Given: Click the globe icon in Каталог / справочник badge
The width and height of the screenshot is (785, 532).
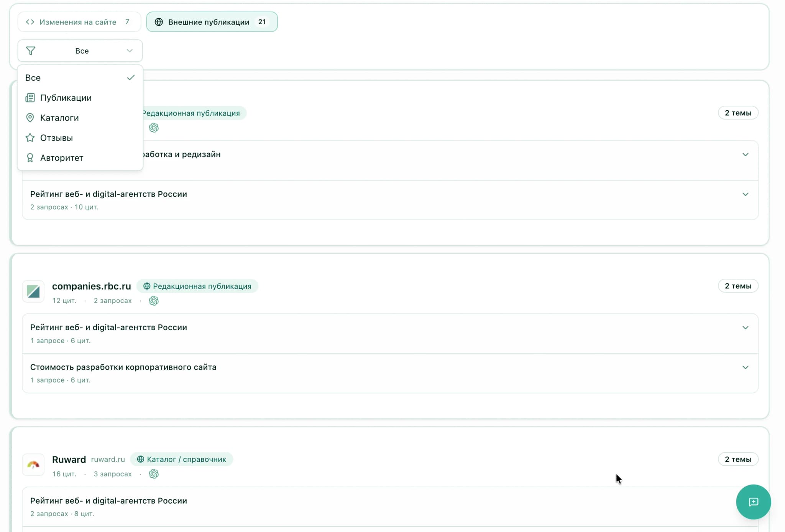Looking at the screenshot, I should tap(141, 459).
